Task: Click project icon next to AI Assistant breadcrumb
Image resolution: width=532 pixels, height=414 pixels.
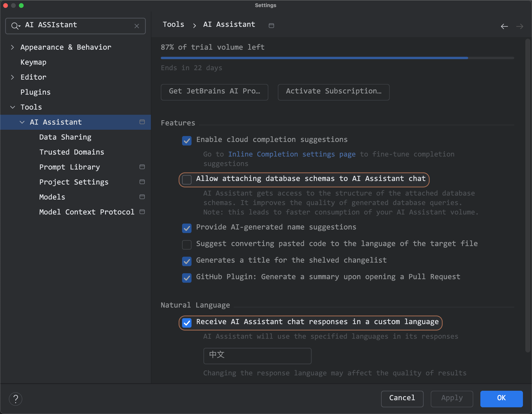Action: point(271,26)
